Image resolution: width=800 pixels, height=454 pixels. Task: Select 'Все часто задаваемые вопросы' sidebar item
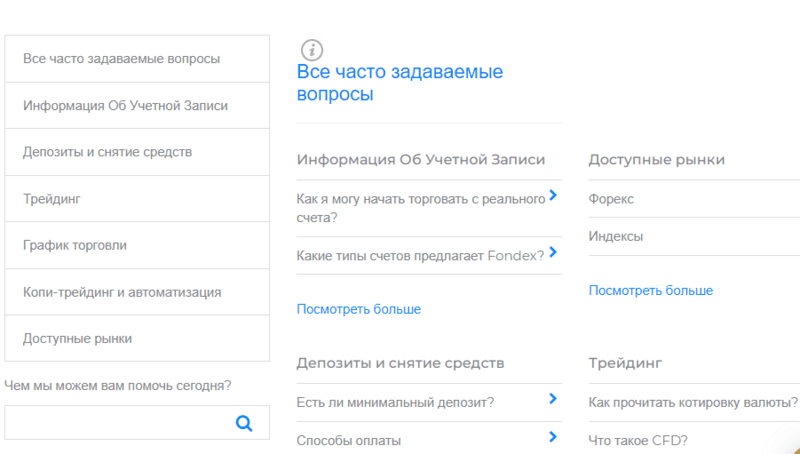[137, 59]
